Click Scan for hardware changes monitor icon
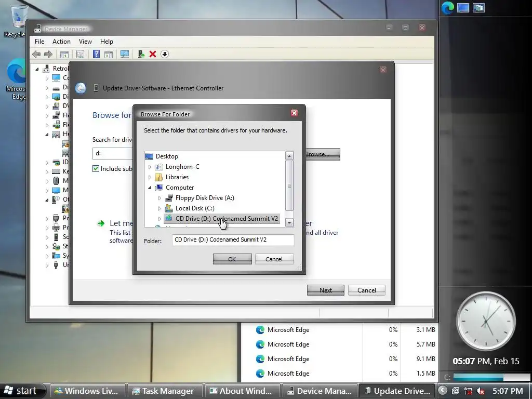 click(x=125, y=54)
